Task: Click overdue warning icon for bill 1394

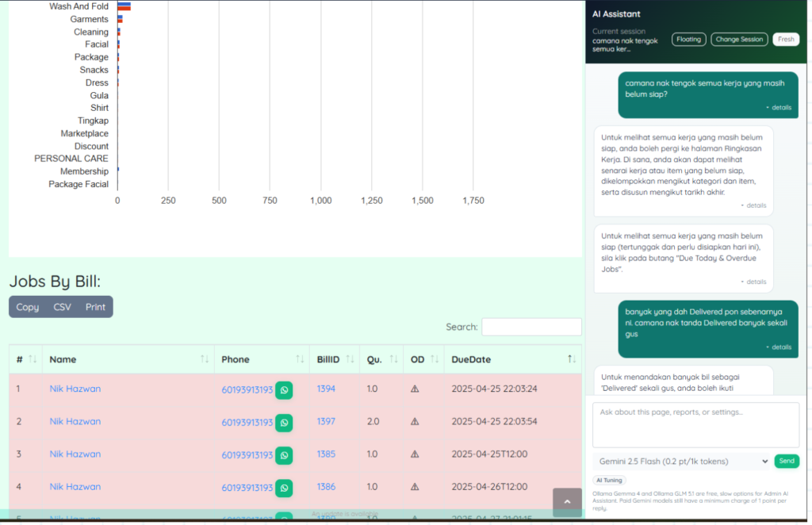Action: (x=415, y=389)
